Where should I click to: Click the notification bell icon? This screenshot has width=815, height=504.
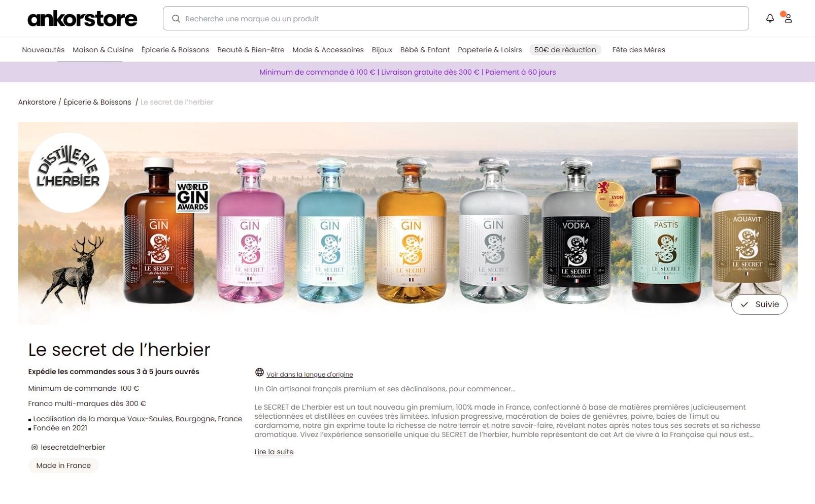pyautogui.click(x=770, y=18)
